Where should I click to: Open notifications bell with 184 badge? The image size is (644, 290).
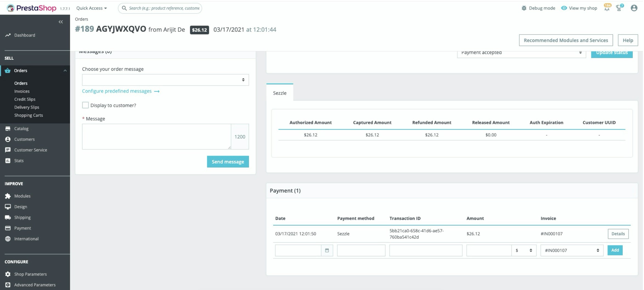click(x=607, y=8)
